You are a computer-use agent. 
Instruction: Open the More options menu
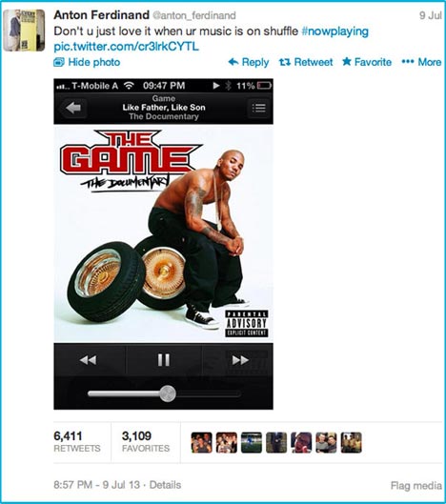click(x=421, y=62)
